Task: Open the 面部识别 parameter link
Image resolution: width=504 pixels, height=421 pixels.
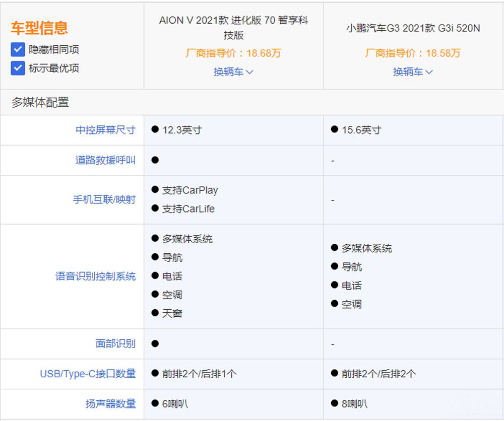Action: pos(115,343)
